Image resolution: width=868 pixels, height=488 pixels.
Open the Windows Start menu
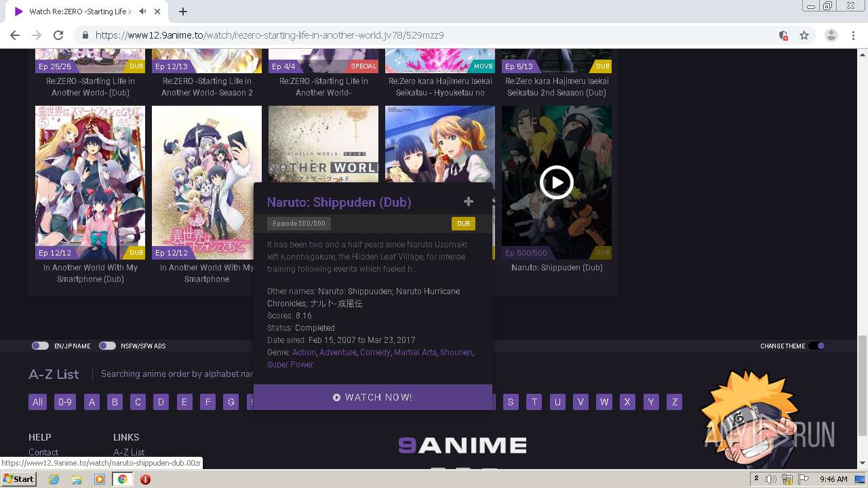[19, 479]
